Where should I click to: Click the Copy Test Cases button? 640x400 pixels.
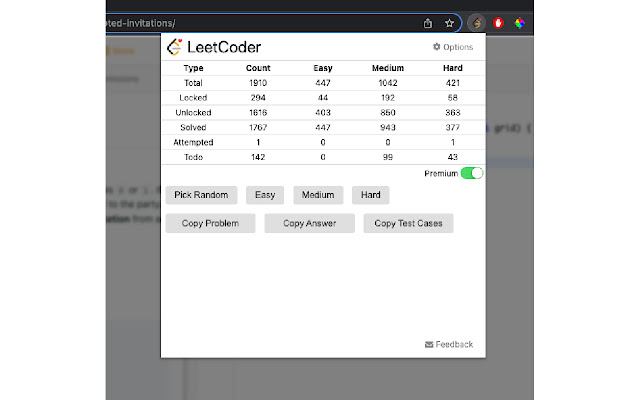(x=408, y=223)
